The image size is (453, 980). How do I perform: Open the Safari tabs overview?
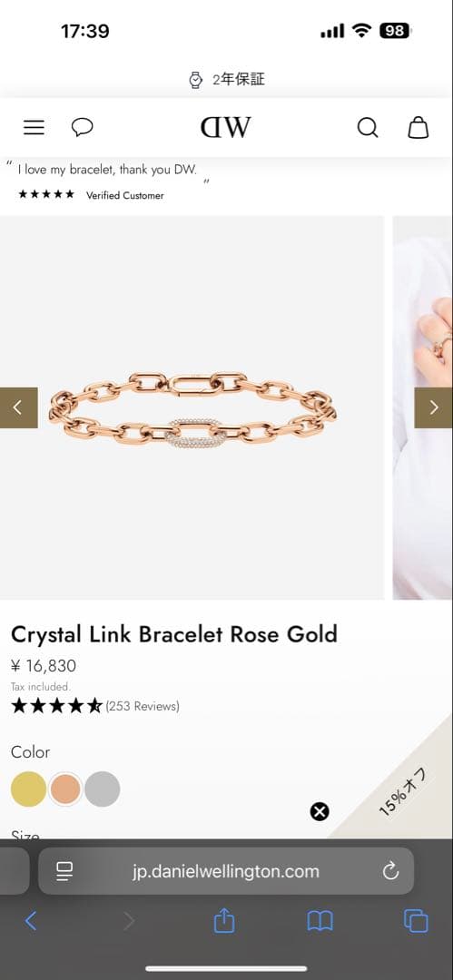(x=416, y=921)
